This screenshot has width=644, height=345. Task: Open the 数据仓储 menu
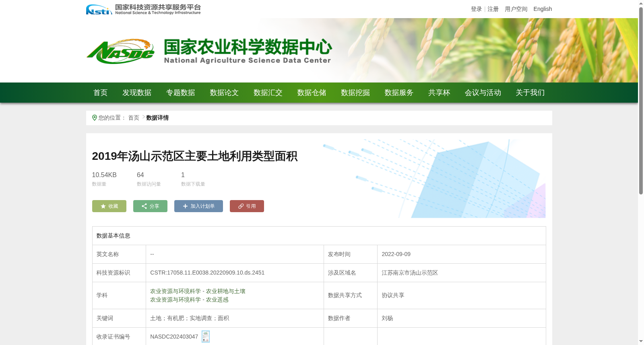(x=312, y=93)
